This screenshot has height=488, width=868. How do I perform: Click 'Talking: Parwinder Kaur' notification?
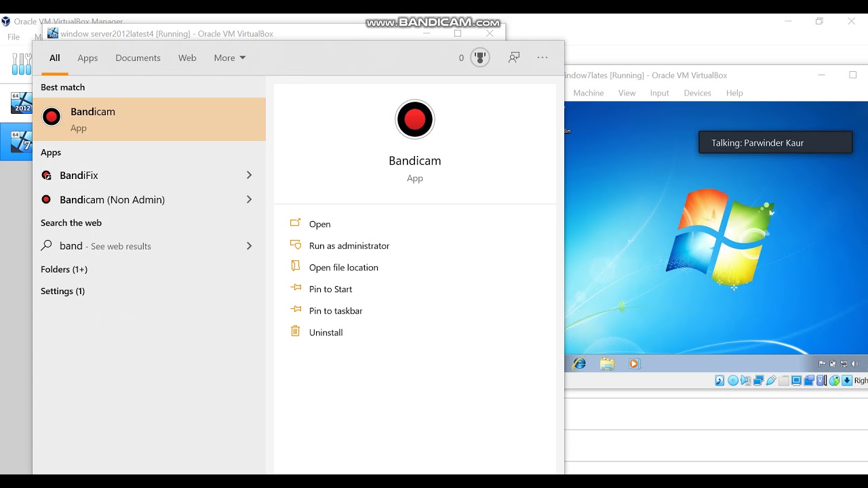pos(776,143)
